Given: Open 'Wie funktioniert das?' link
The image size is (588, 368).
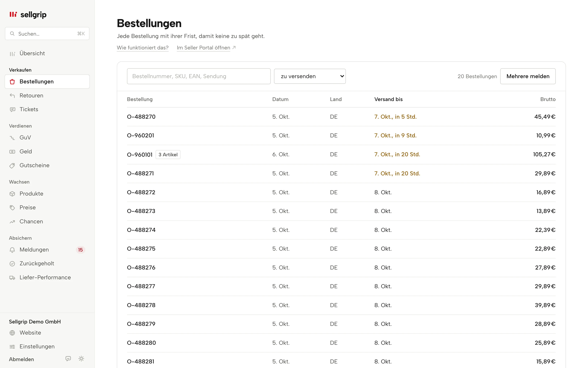Looking at the screenshot, I should pyautogui.click(x=143, y=48).
